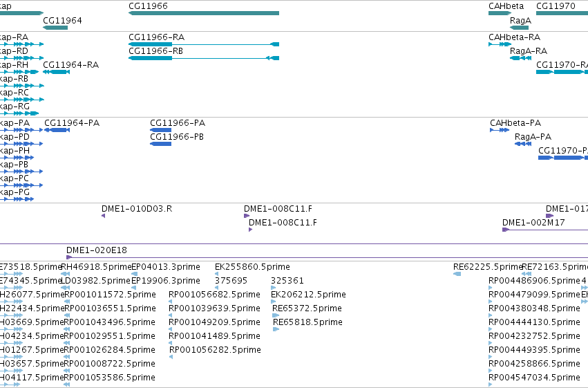Select protein feature CG11966-PB
Viewport: 588px width, 388px height.
[x=160, y=144]
